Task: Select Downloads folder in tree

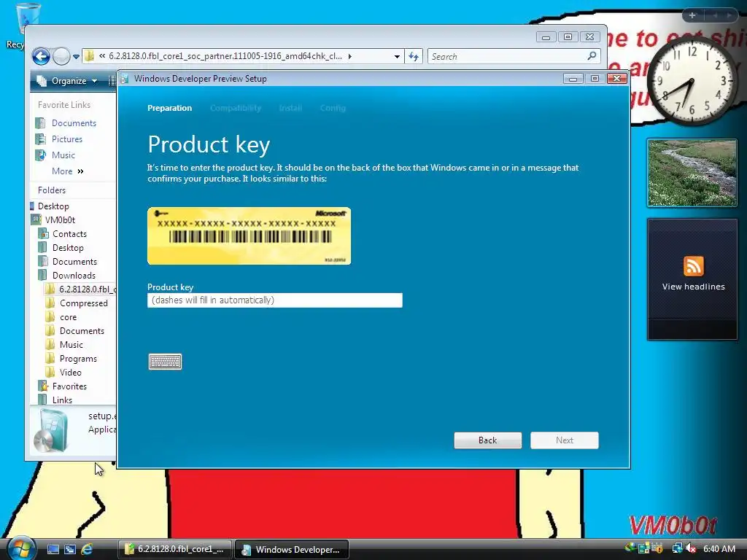Action: click(67, 275)
